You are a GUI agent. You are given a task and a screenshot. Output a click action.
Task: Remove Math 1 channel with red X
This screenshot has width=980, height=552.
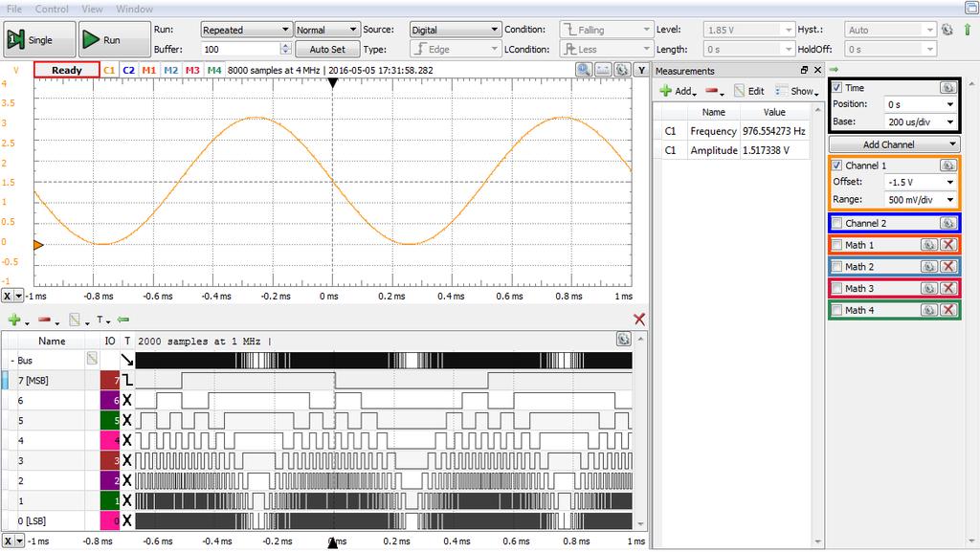click(x=948, y=245)
